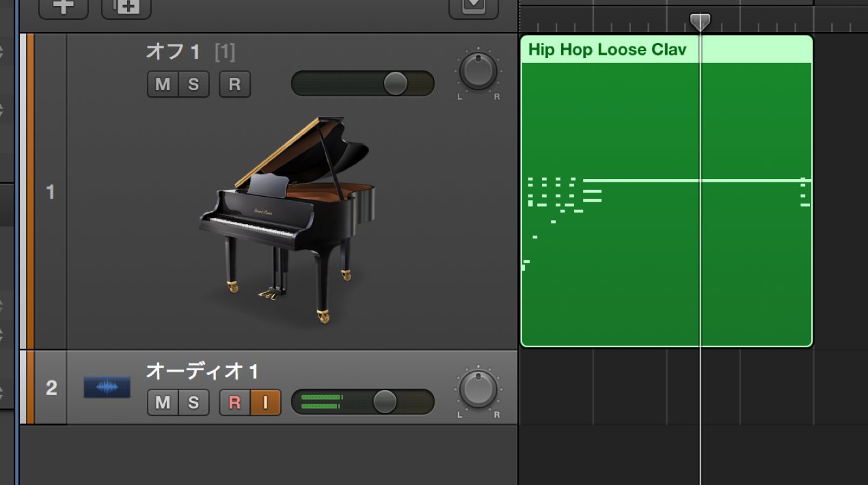Viewport: 868px width, 485px height.
Task: Select the オーディオ 1 track name
Action: pos(202,371)
